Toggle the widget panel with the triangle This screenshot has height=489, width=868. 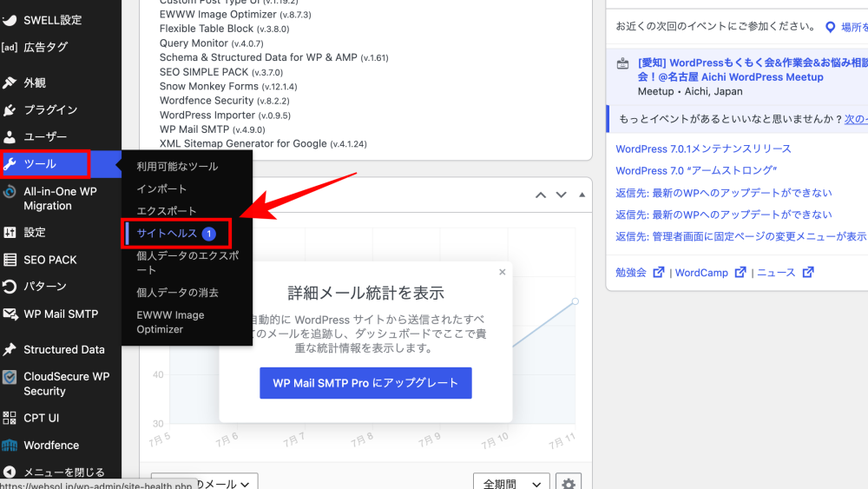pyautogui.click(x=582, y=195)
